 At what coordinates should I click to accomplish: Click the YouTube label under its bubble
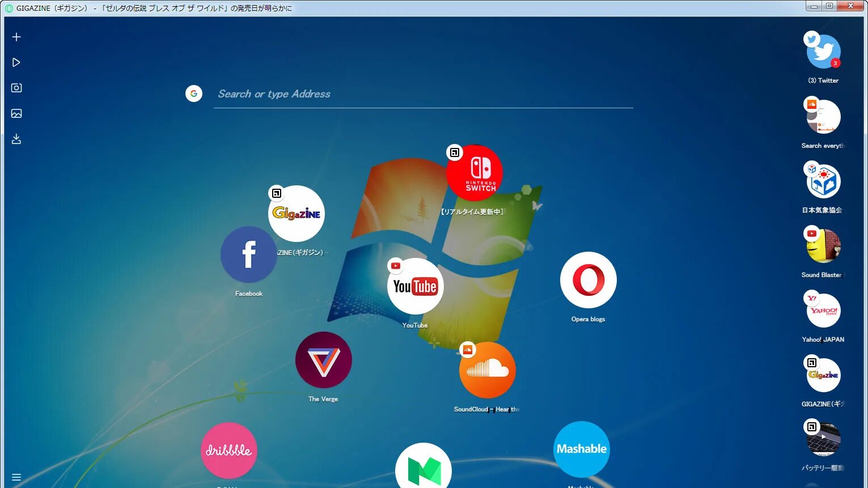pyautogui.click(x=415, y=325)
